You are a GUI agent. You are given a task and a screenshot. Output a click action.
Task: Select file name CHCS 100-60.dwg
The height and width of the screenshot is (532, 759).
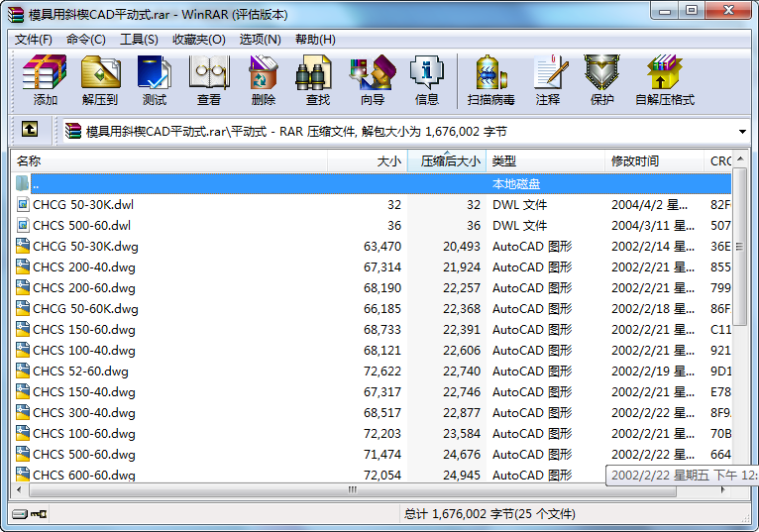84,434
